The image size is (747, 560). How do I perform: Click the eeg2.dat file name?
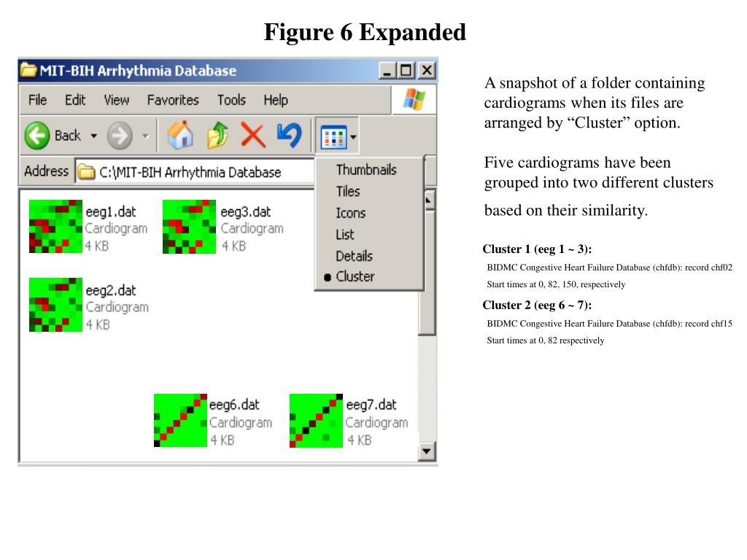click(111, 290)
